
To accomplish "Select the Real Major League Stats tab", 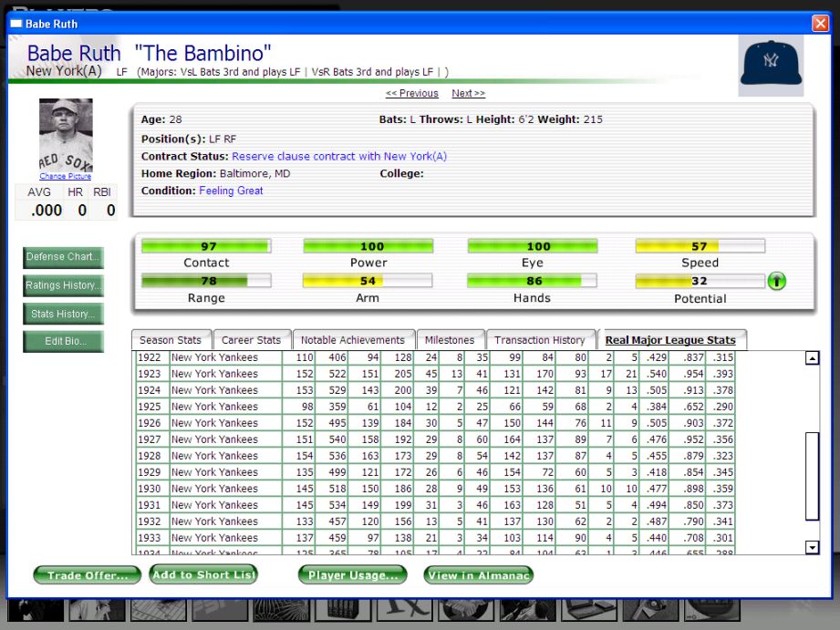I will click(670, 340).
